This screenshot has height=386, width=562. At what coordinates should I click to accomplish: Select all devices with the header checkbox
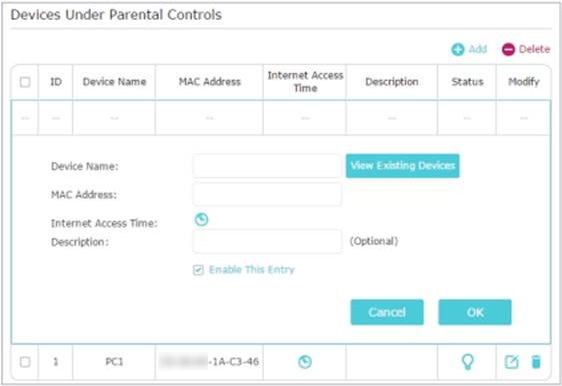pyautogui.click(x=25, y=82)
